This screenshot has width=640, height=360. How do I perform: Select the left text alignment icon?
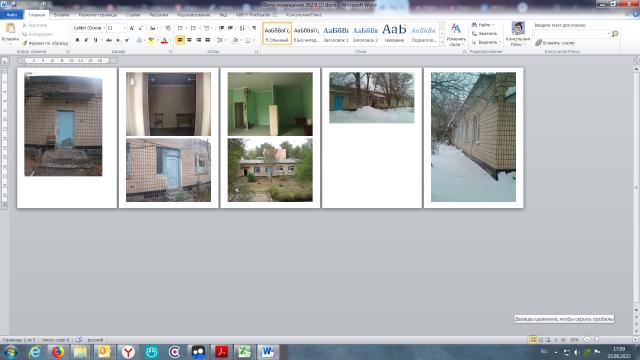coord(180,40)
